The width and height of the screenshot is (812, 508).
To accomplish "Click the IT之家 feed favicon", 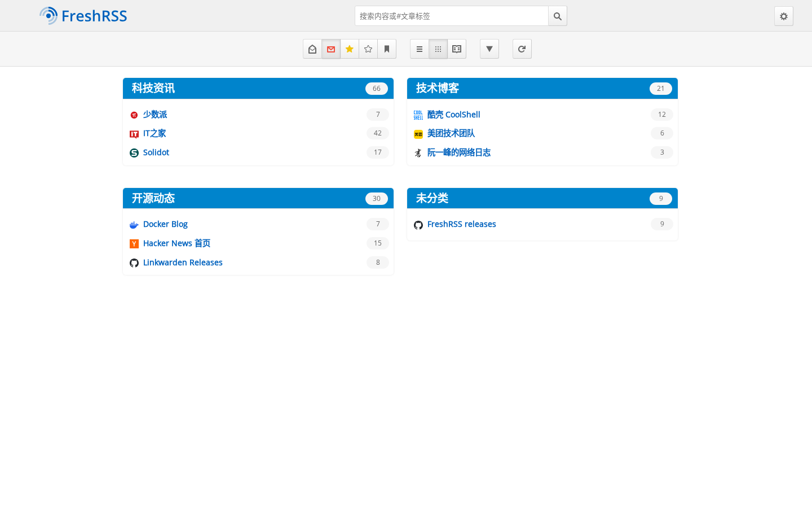I will click(x=134, y=134).
